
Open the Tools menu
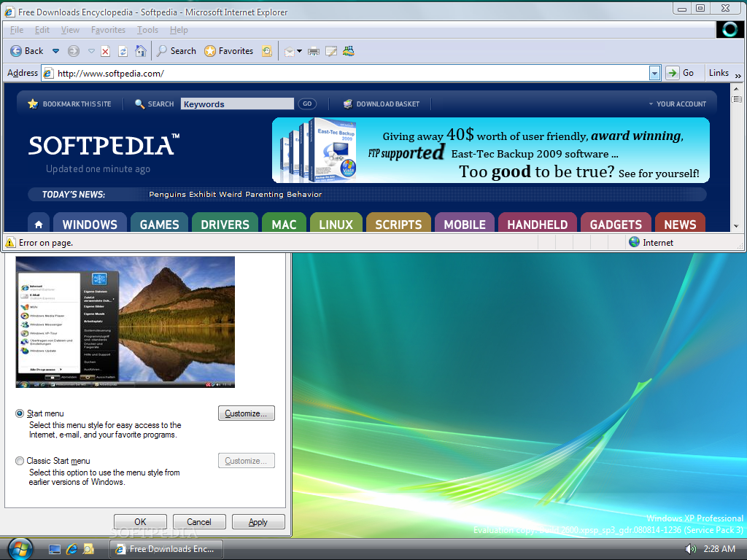tap(147, 29)
